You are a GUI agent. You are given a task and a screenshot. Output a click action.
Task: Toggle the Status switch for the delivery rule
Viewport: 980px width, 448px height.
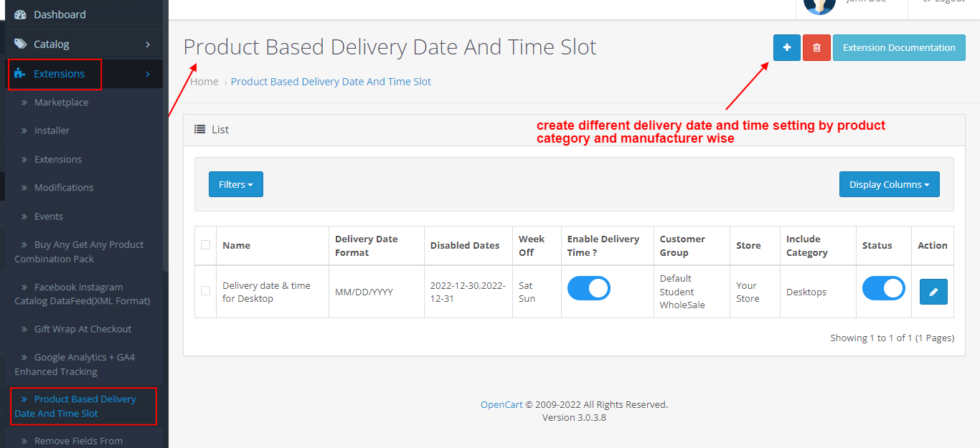click(x=883, y=288)
